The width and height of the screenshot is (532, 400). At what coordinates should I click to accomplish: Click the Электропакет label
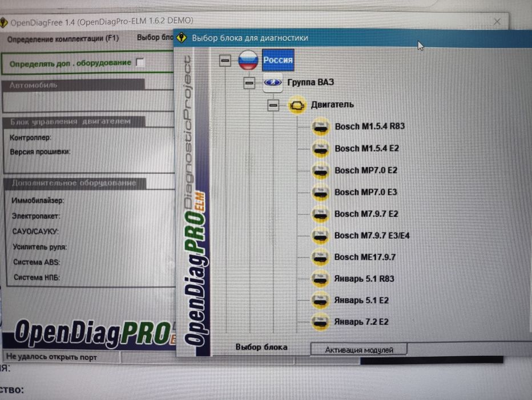tap(36, 216)
